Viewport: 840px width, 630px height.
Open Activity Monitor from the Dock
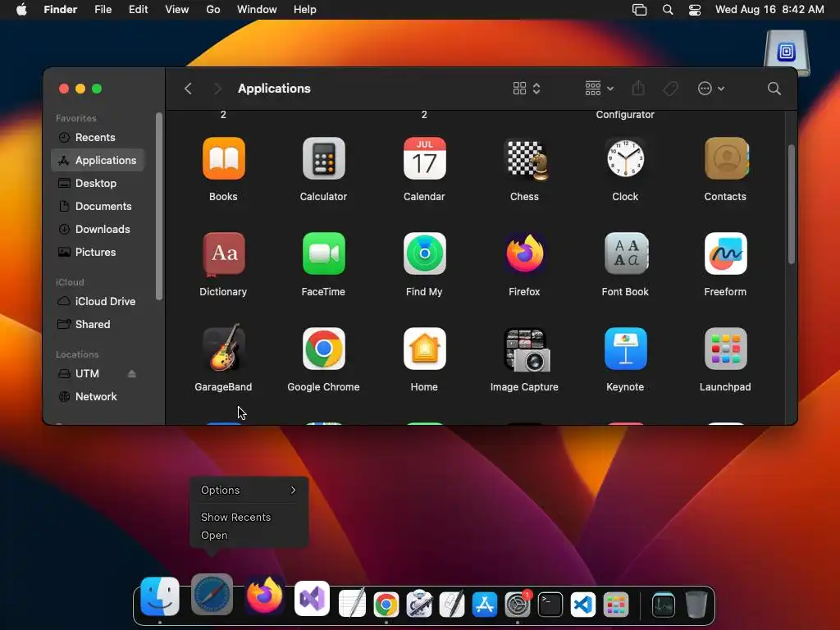pos(663,605)
